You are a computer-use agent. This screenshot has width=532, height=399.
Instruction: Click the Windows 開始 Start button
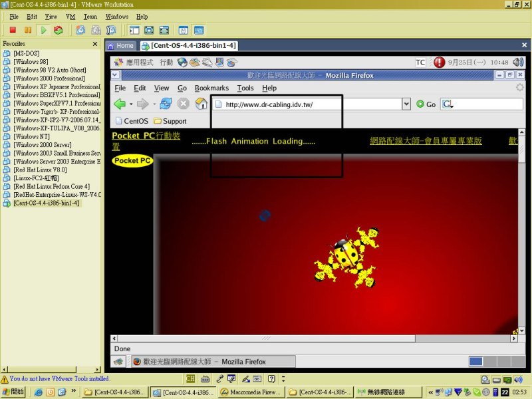point(13,392)
